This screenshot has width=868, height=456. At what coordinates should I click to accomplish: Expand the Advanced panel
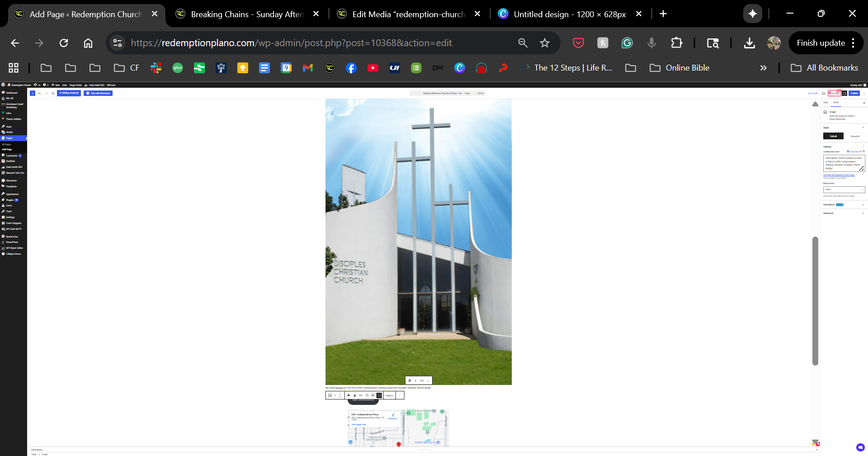(844, 213)
